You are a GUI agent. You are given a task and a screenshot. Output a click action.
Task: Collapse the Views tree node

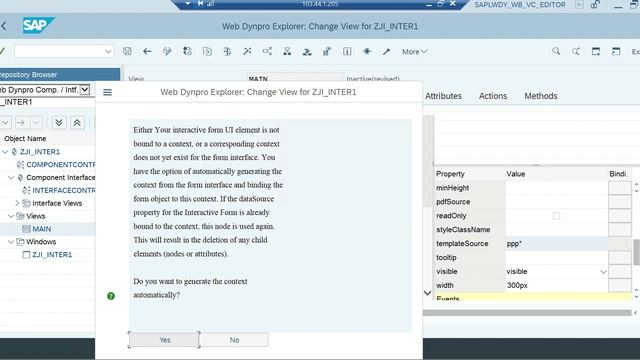pyautogui.click(x=11, y=216)
